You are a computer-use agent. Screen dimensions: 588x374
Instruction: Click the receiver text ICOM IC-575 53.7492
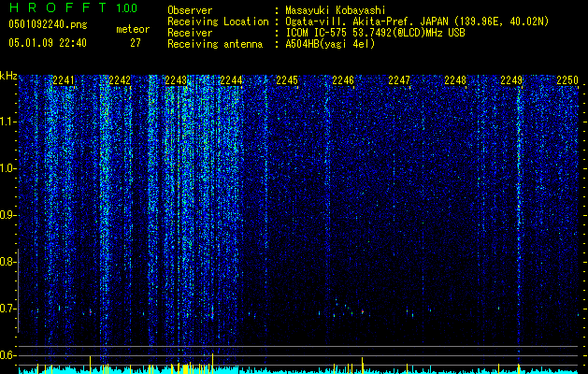(375, 33)
